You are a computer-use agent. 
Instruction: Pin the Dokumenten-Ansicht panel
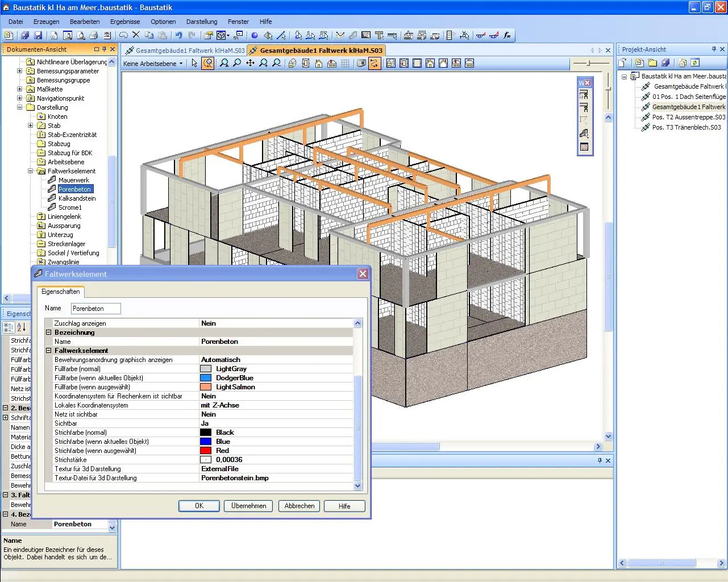click(x=105, y=49)
